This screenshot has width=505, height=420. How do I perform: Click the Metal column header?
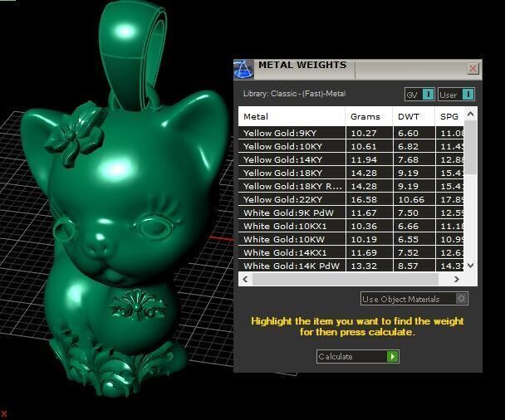coord(292,116)
